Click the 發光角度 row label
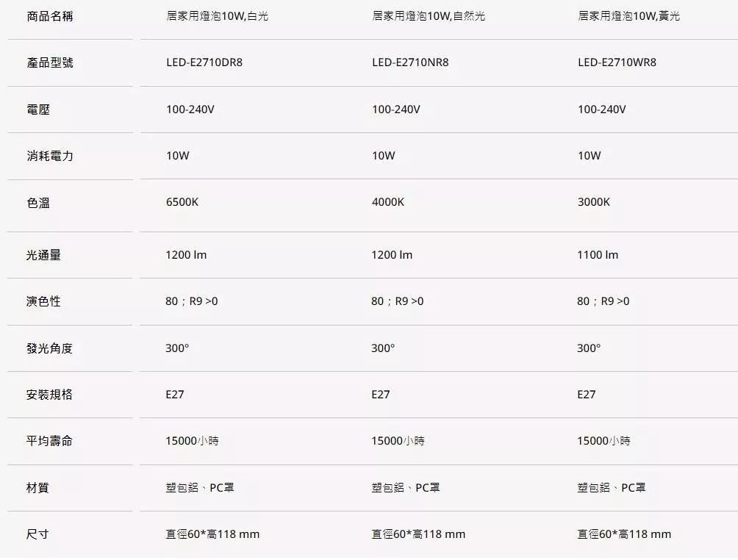 [x=49, y=348]
